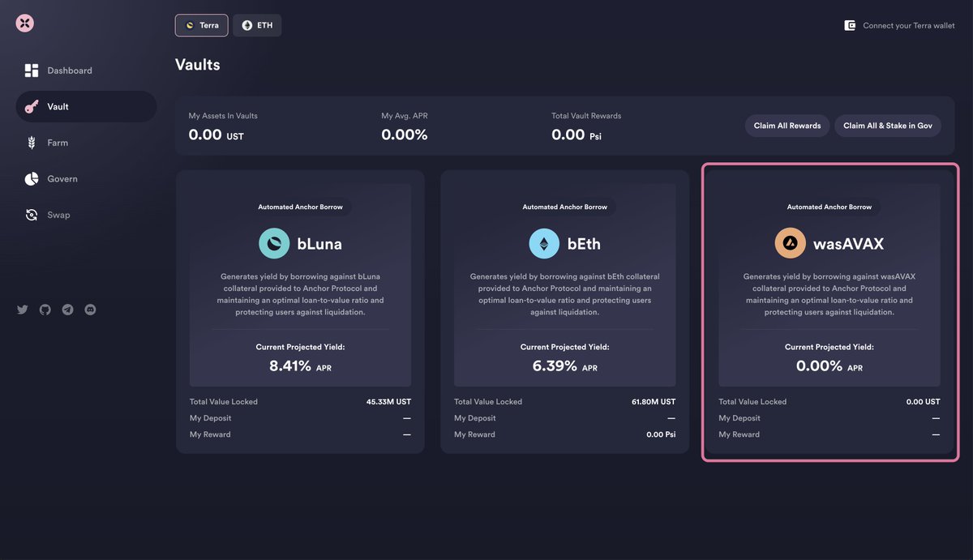
Task: Click the pink app logo
Action: [25, 24]
